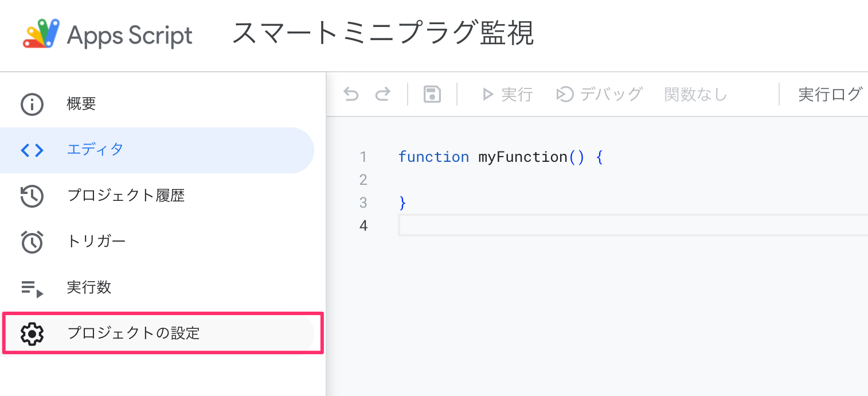Undo the last edit
Screen dimensions: 868x396
(x=351, y=94)
